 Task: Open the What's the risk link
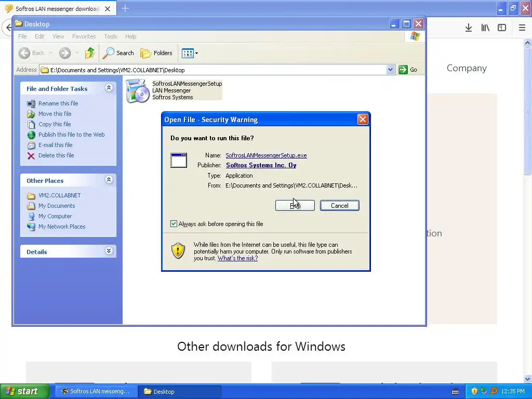pyautogui.click(x=237, y=258)
